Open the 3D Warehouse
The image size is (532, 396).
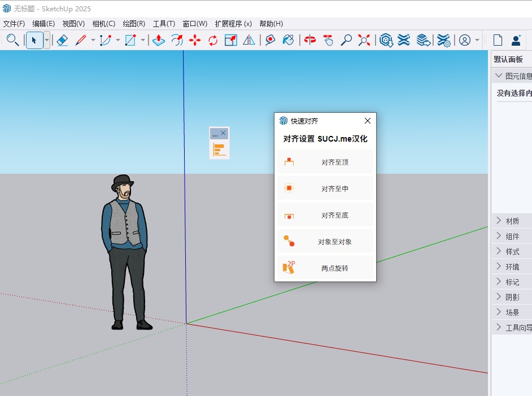click(386, 40)
